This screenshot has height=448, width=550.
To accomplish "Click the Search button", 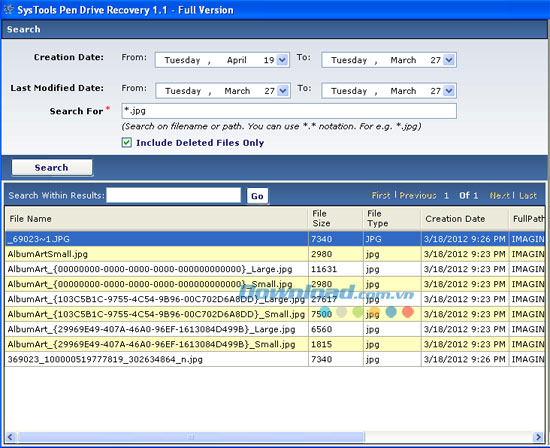I will tap(52, 167).
